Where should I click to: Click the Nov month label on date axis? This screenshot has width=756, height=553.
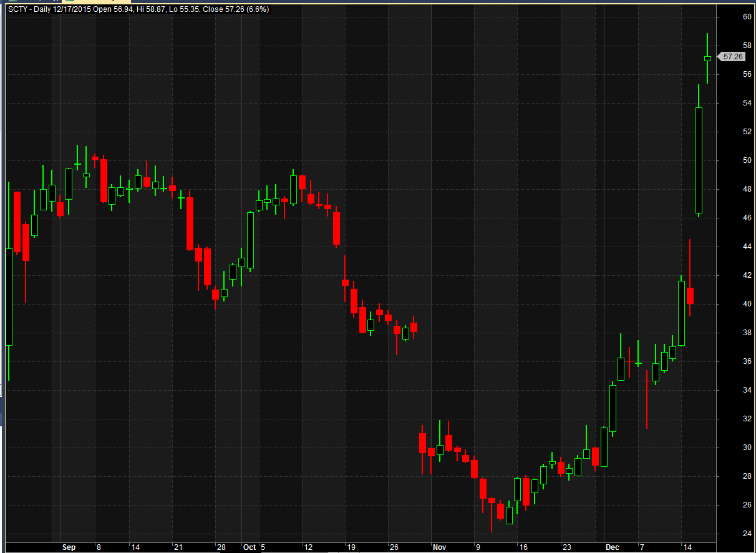439,547
